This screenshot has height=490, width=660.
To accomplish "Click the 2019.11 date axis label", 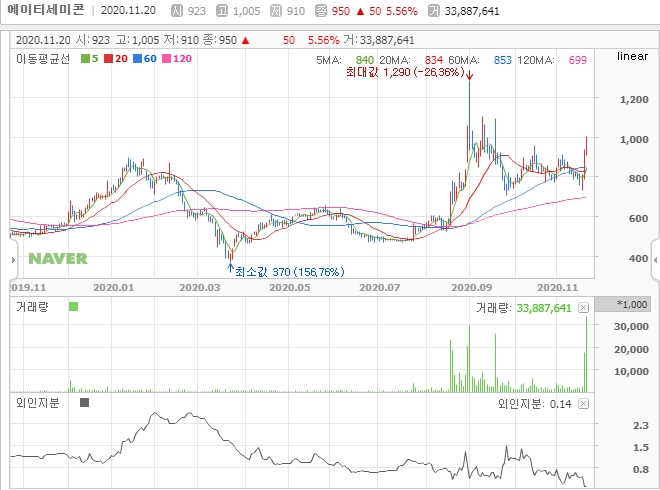I will pos(28,288).
